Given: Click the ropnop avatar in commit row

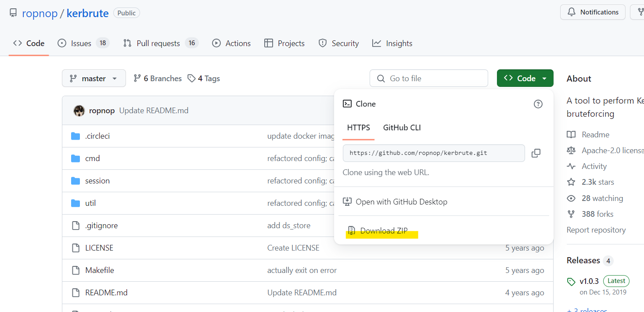Looking at the screenshot, I should click(79, 111).
